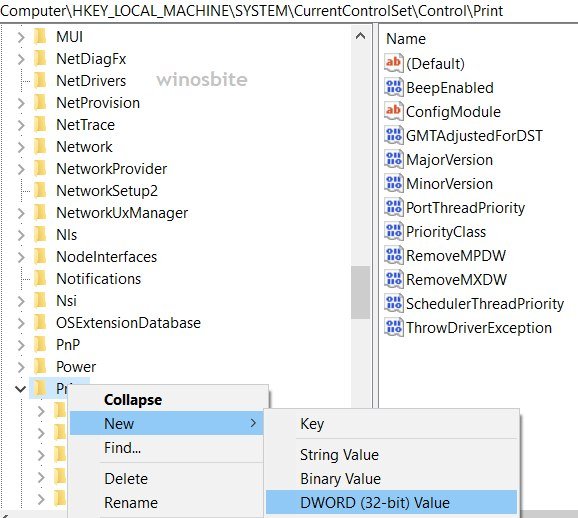Choose Rename in the context menu

point(168,503)
